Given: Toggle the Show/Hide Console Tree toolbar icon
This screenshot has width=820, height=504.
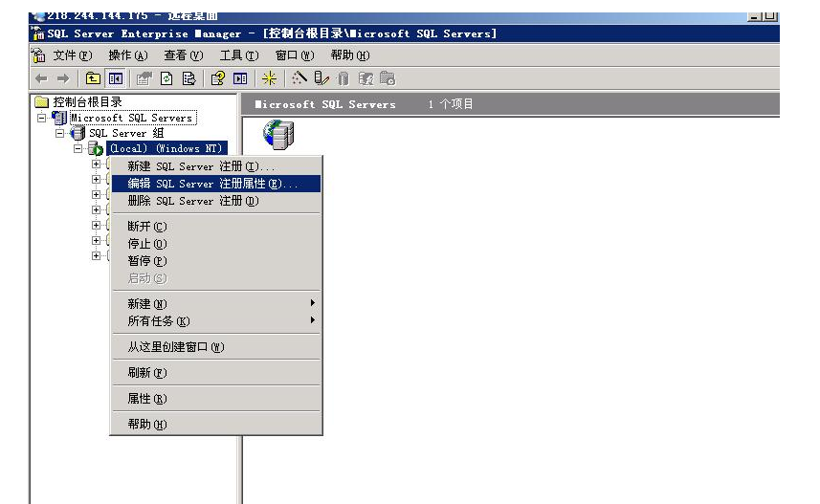Looking at the screenshot, I should pos(116,79).
